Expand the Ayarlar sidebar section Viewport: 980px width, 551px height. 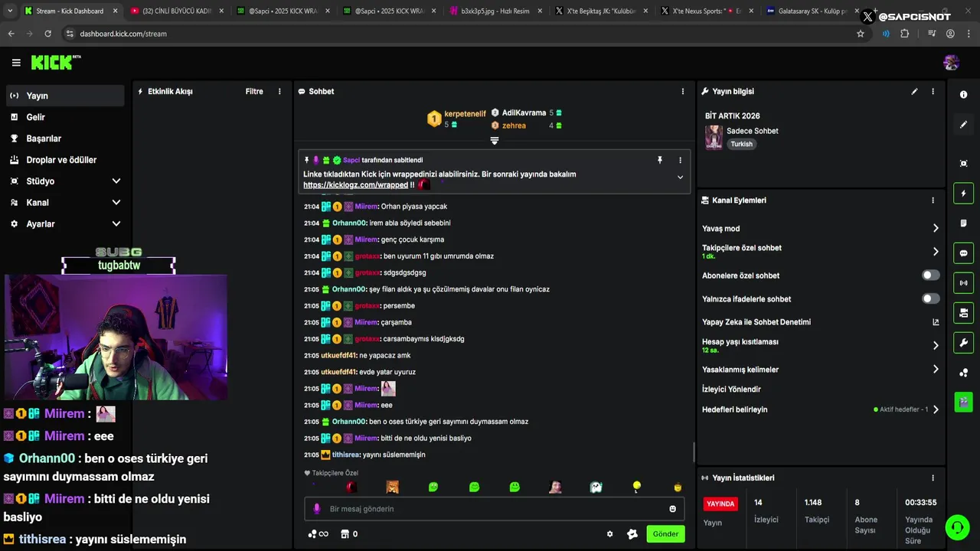(x=65, y=224)
